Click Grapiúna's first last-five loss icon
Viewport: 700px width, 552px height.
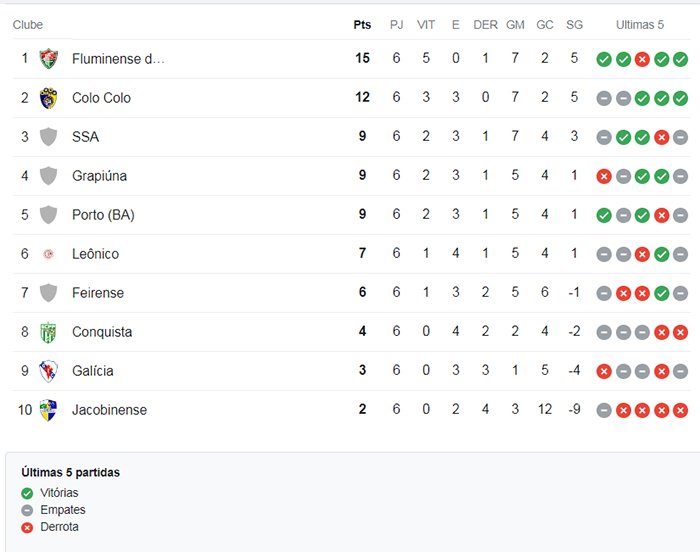(604, 176)
